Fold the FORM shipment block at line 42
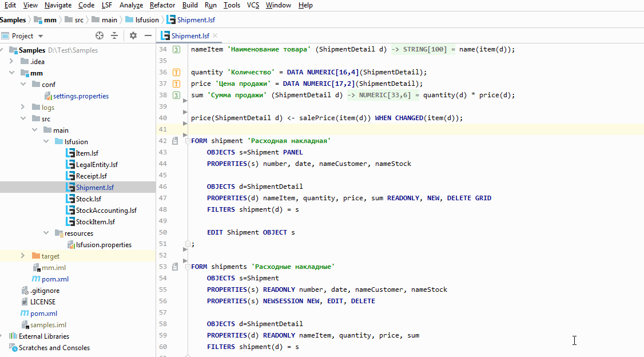Viewport: 644px width, 357px height. pos(188,141)
